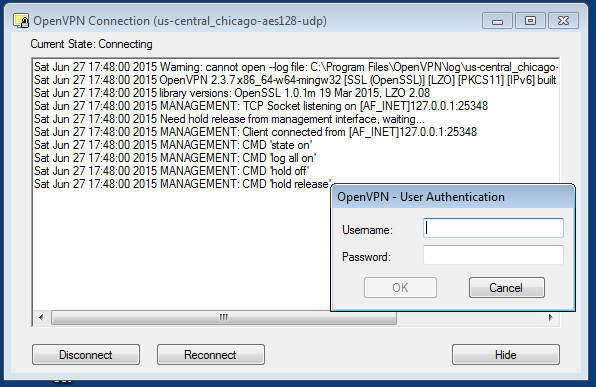Select the CMD 'hold off' log line

click(171, 171)
